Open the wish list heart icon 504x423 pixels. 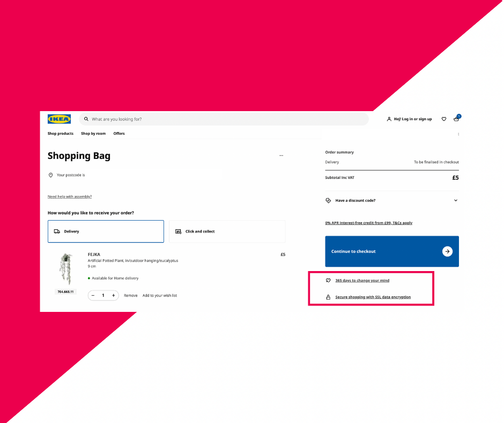click(x=444, y=119)
